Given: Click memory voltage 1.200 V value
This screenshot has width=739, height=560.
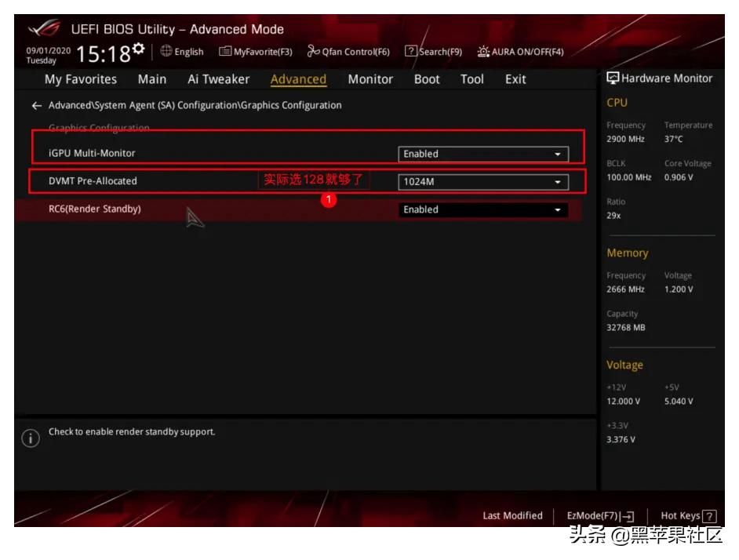Looking at the screenshot, I should (x=679, y=289).
